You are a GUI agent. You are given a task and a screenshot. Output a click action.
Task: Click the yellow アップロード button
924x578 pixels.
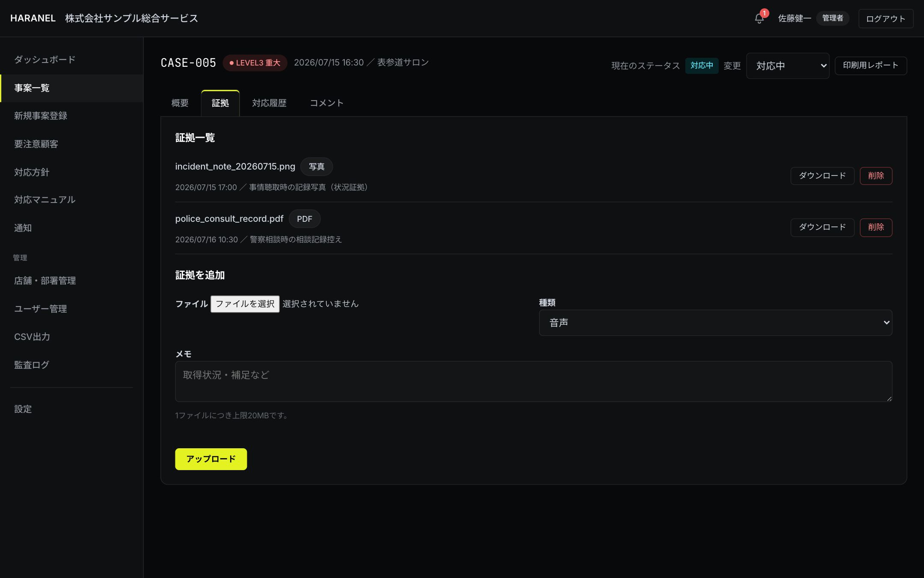pyautogui.click(x=211, y=459)
